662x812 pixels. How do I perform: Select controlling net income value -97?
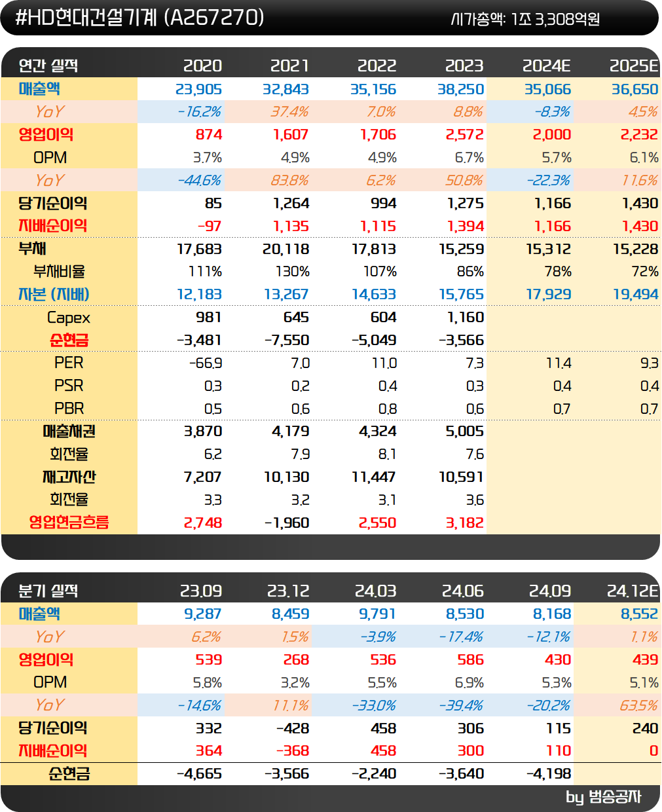tap(210, 226)
